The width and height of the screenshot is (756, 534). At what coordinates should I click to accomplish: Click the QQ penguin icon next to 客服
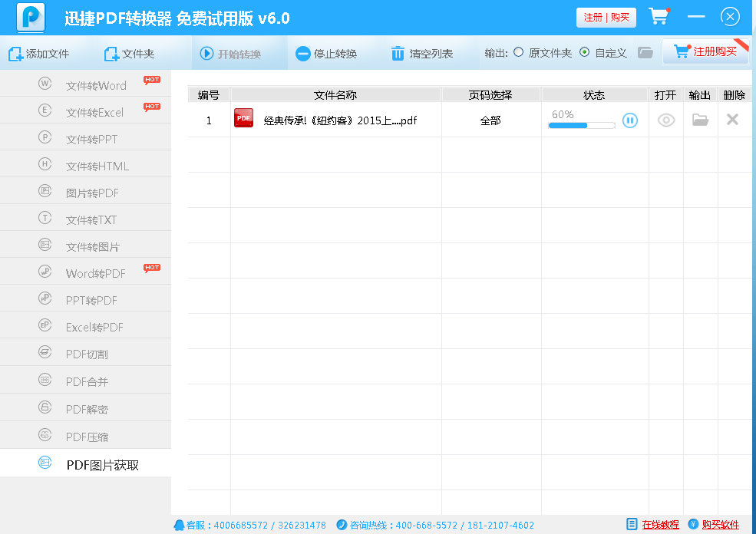(x=179, y=525)
